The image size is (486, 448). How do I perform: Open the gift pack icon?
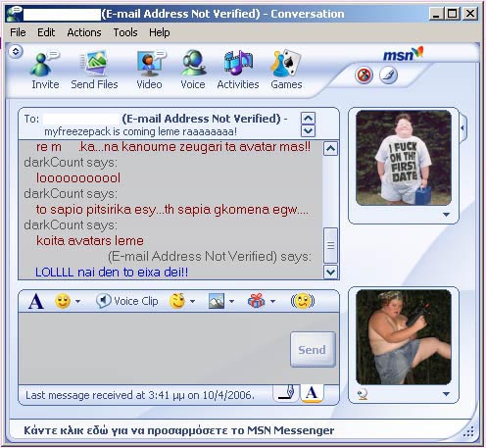click(x=257, y=301)
